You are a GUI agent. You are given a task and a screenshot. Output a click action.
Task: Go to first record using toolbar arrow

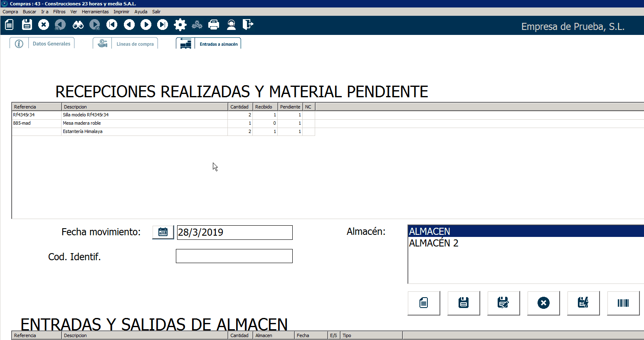tap(112, 25)
